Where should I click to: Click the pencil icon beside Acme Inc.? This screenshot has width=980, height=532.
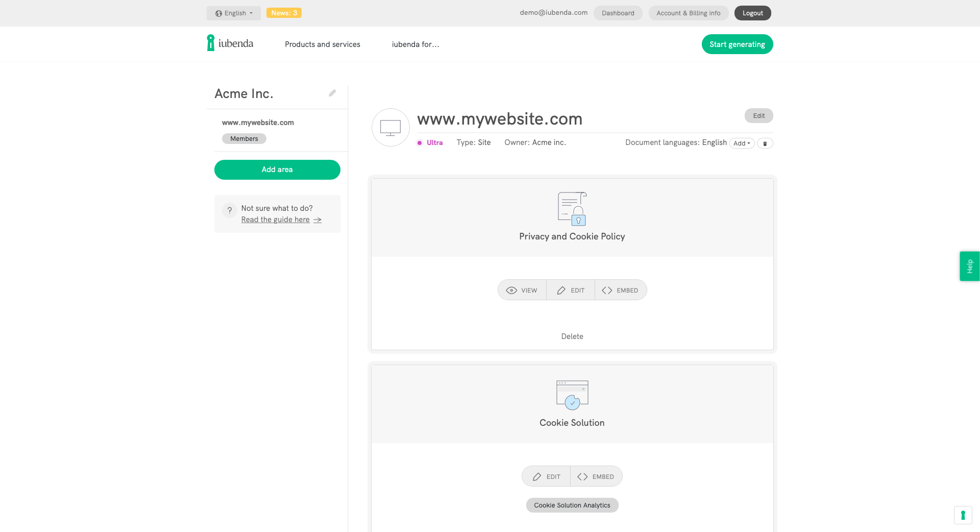332,93
